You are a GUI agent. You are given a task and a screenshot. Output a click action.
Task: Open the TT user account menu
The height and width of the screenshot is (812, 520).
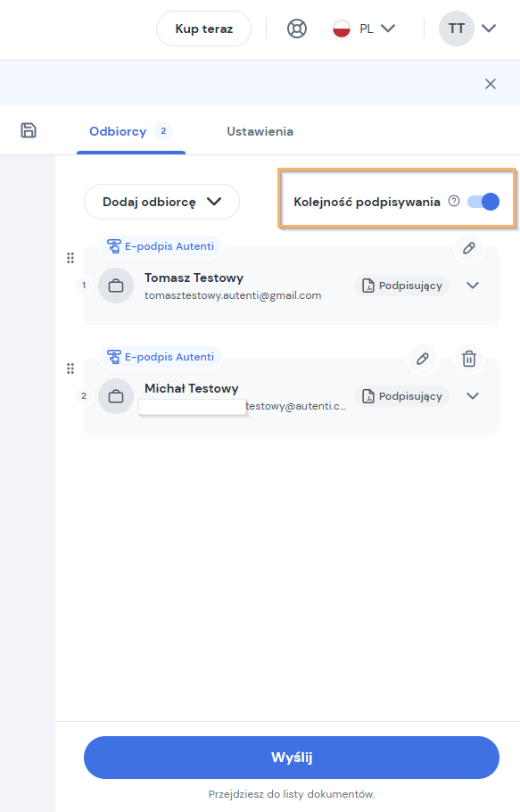point(467,29)
